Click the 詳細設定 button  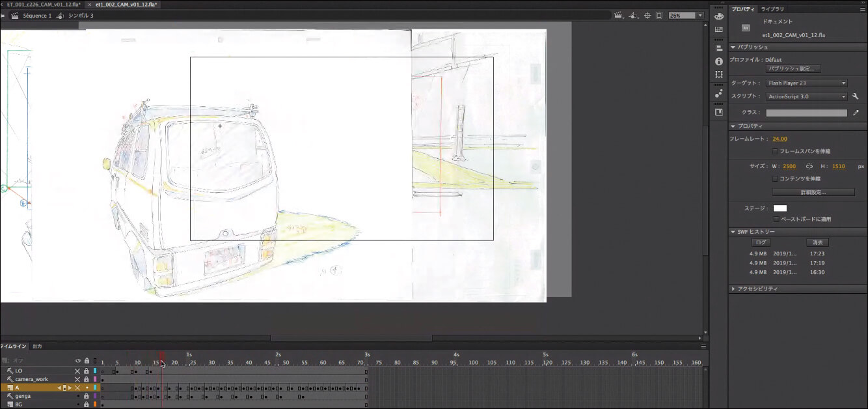pyautogui.click(x=813, y=192)
